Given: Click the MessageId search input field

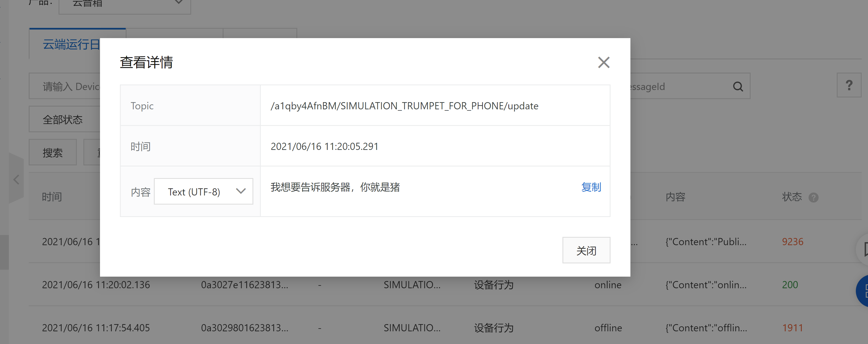Looking at the screenshot, I should click(x=677, y=86).
